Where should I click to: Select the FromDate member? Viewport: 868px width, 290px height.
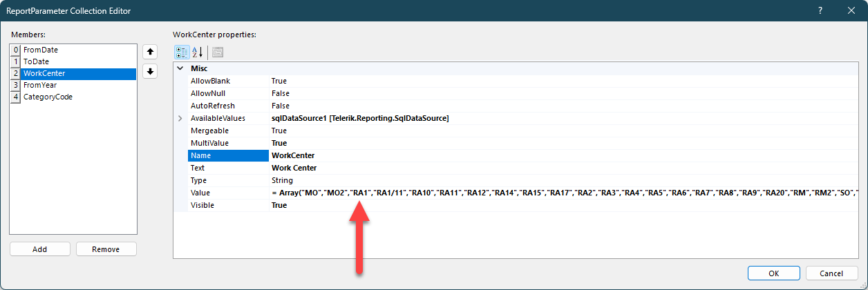pyautogui.click(x=42, y=50)
